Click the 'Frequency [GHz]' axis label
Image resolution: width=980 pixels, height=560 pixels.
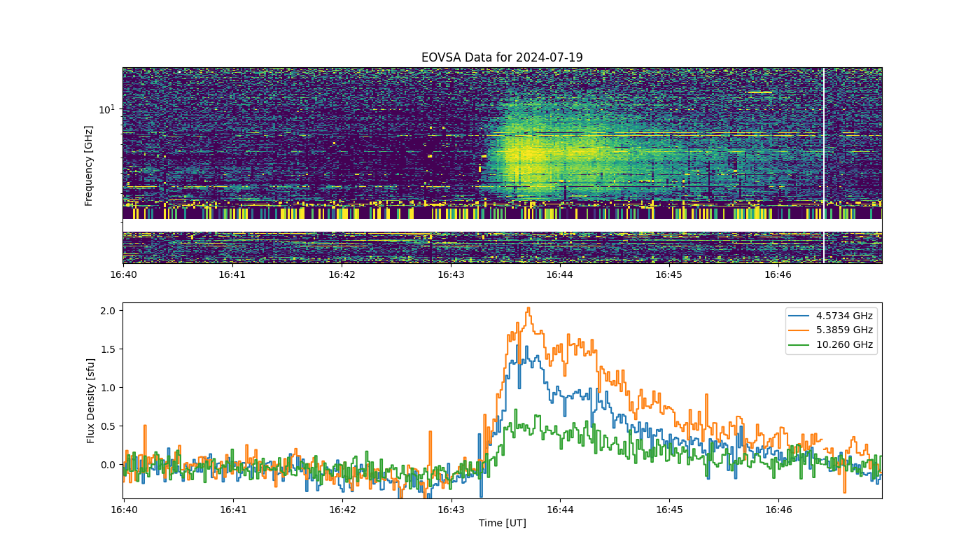tap(89, 166)
